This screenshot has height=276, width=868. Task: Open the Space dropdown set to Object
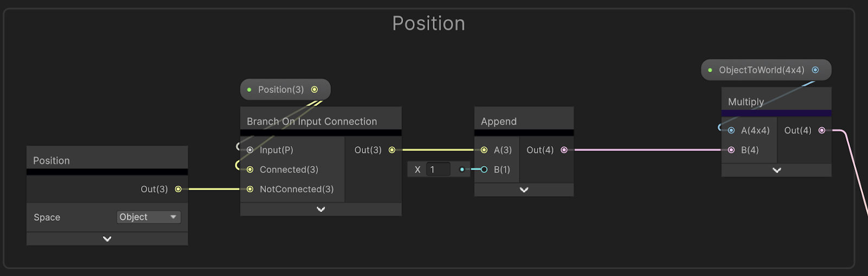[x=149, y=217]
